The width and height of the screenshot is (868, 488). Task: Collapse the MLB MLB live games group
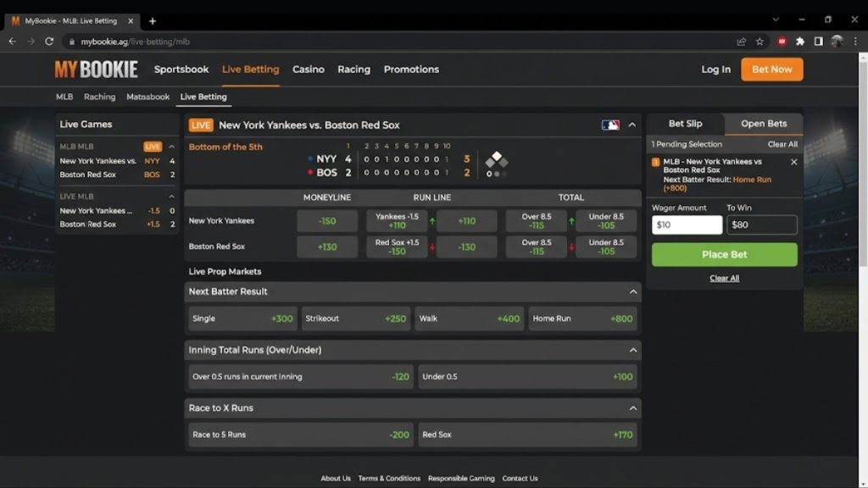click(x=171, y=147)
